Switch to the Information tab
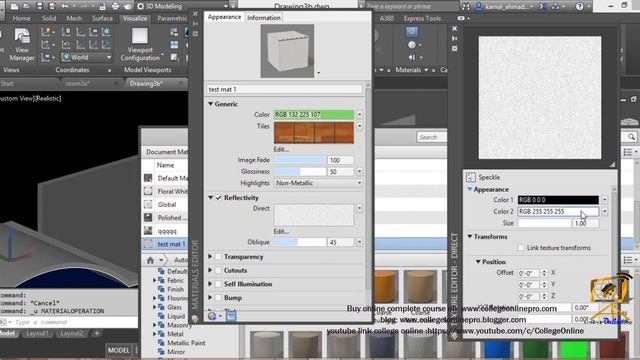The image size is (640, 360). point(264,18)
